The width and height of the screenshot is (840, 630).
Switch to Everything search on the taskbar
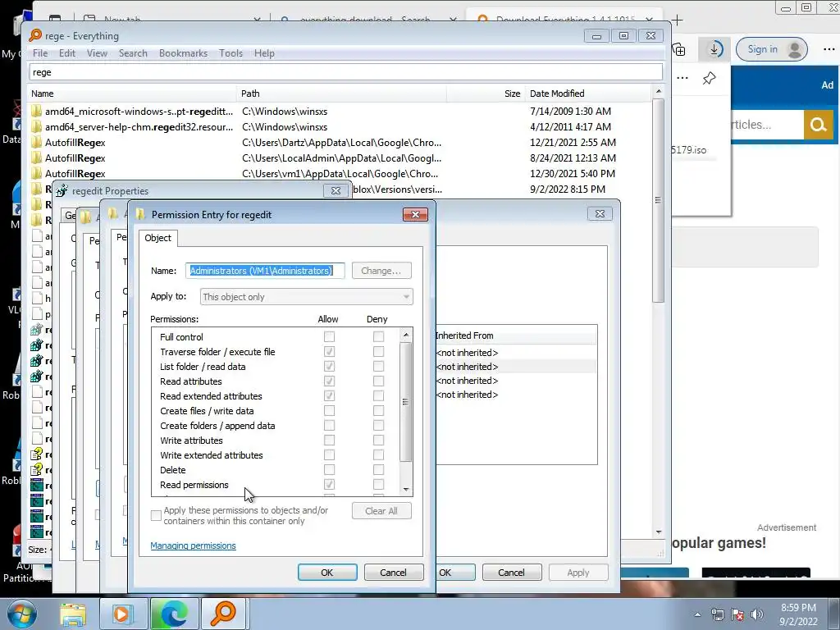pyautogui.click(x=223, y=614)
